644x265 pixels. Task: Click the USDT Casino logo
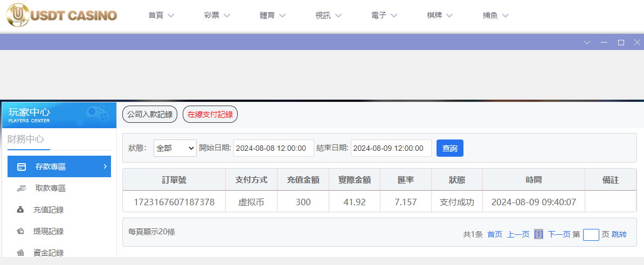[61, 15]
